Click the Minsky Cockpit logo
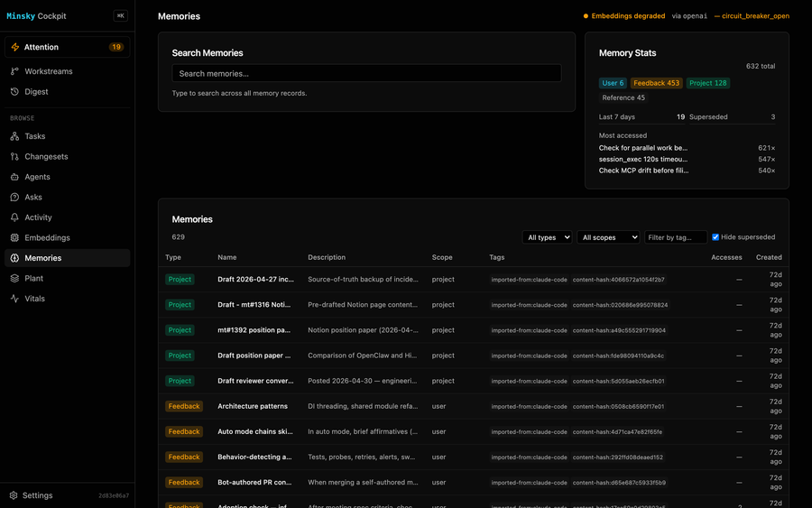The image size is (812, 508). point(36,16)
